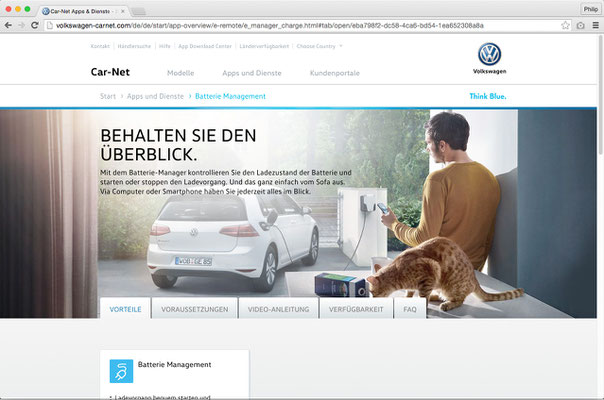Screen dimensions: 604x400
Task: Open the Think Blue. link
Action: coord(488,96)
